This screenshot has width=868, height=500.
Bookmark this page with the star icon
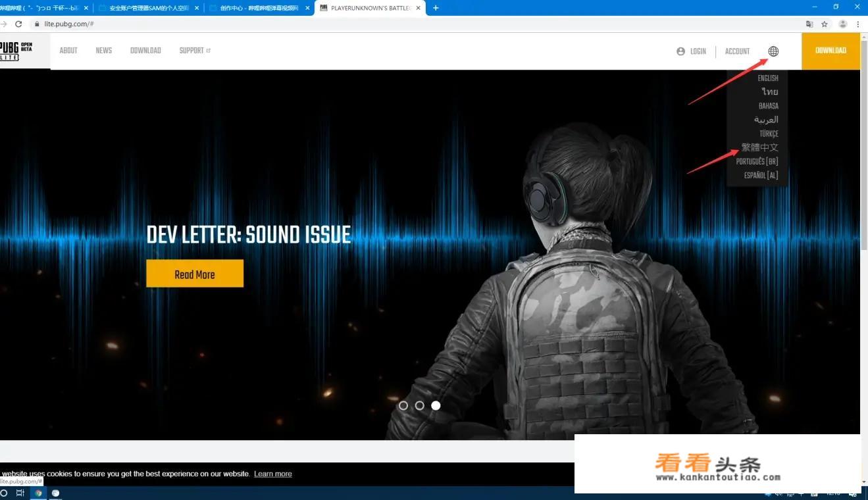[x=824, y=24]
